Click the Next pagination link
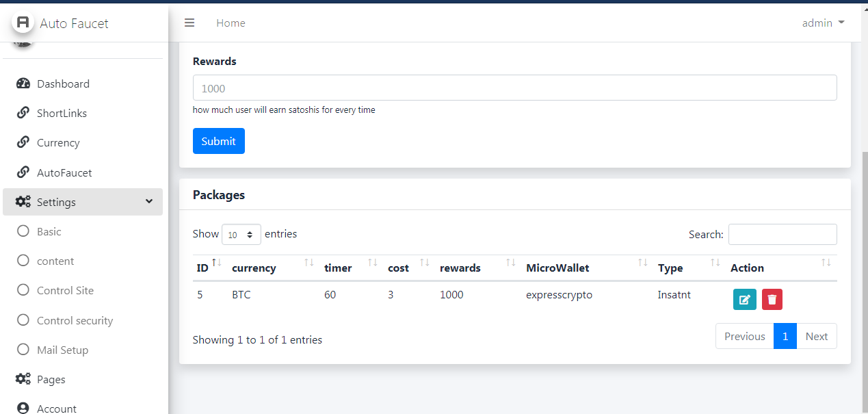 tap(816, 336)
